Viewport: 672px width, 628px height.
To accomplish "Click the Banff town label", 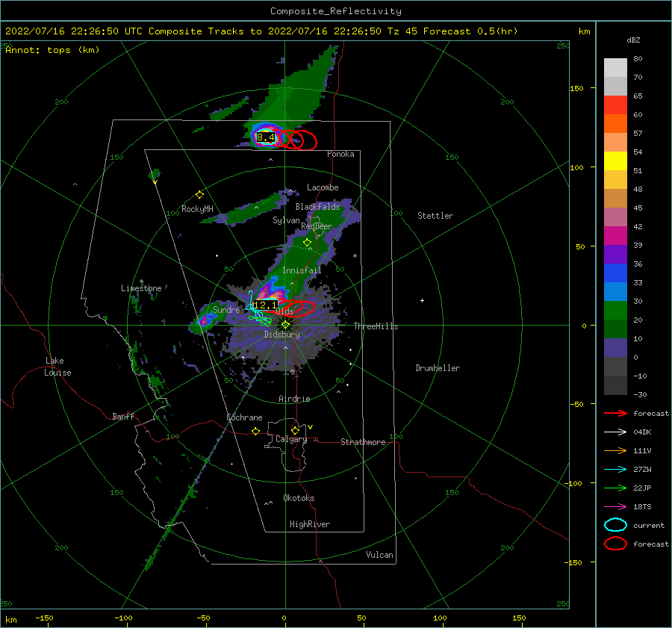I will pos(123,416).
